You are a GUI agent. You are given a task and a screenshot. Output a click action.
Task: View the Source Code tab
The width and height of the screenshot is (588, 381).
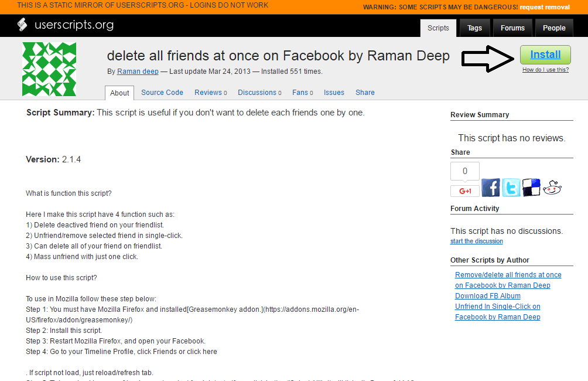click(162, 93)
